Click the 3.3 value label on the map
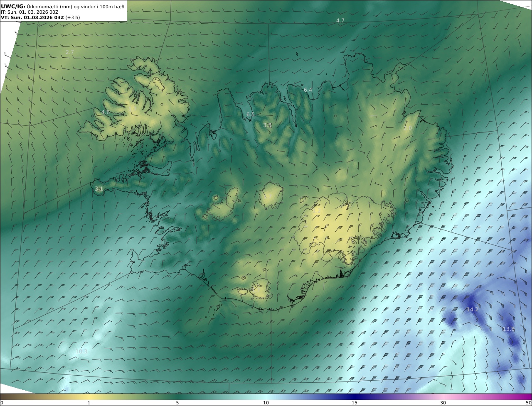Screen dimensions: 532x406 tap(267, 125)
